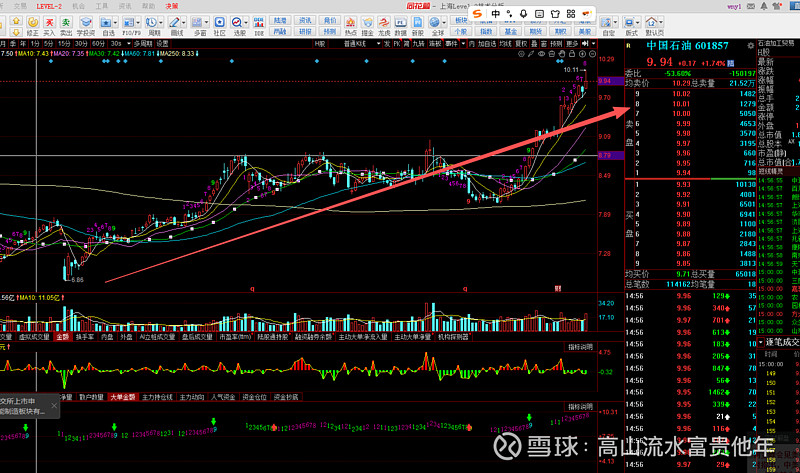The image size is (800, 473).
Task: Go to the 默认页 home icon
Action: click(x=652, y=22)
